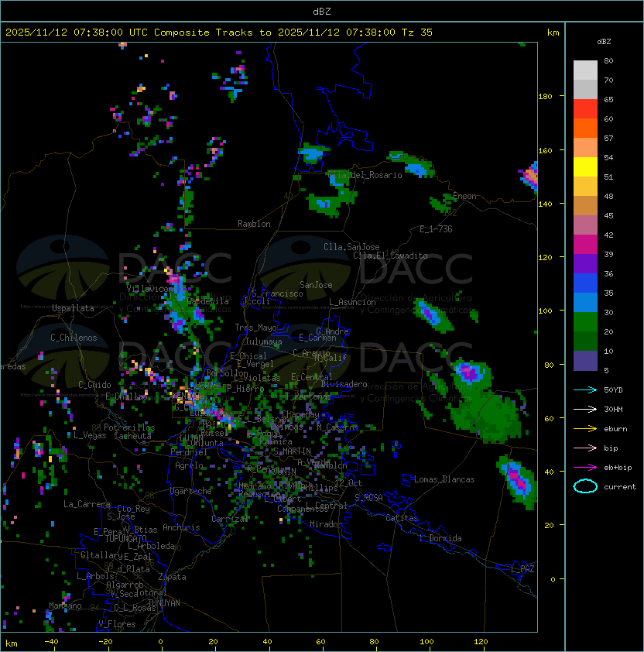The image size is (644, 652).
Task: Pick the tan 48 dBZ swatch
Action: pos(585,205)
